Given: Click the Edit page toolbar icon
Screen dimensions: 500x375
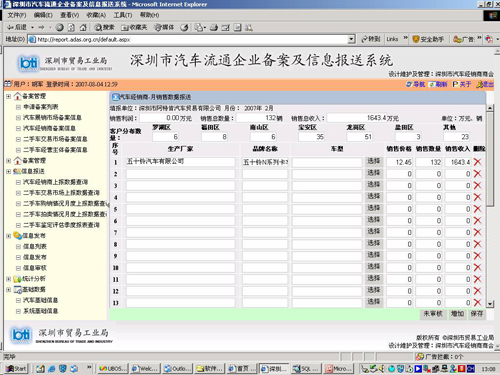Looking at the screenshot, I should point(226,28).
